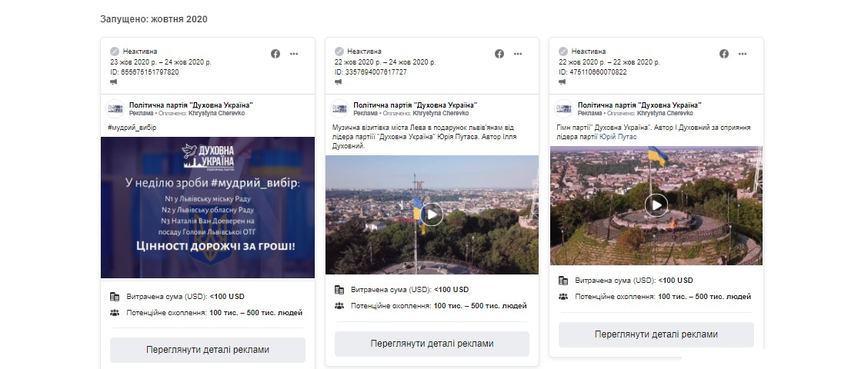The image size is (868, 369).
Task: Click page avatar on the third ad
Action: [564, 109]
